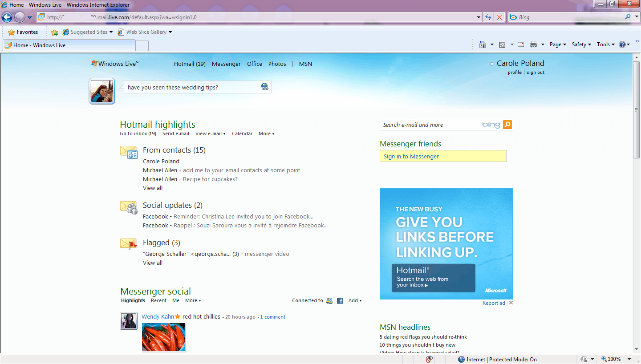This screenshot has width=641, height=364.
Task: Click the 1 comment link on Wendy Kahn's post
Action: 273,317
